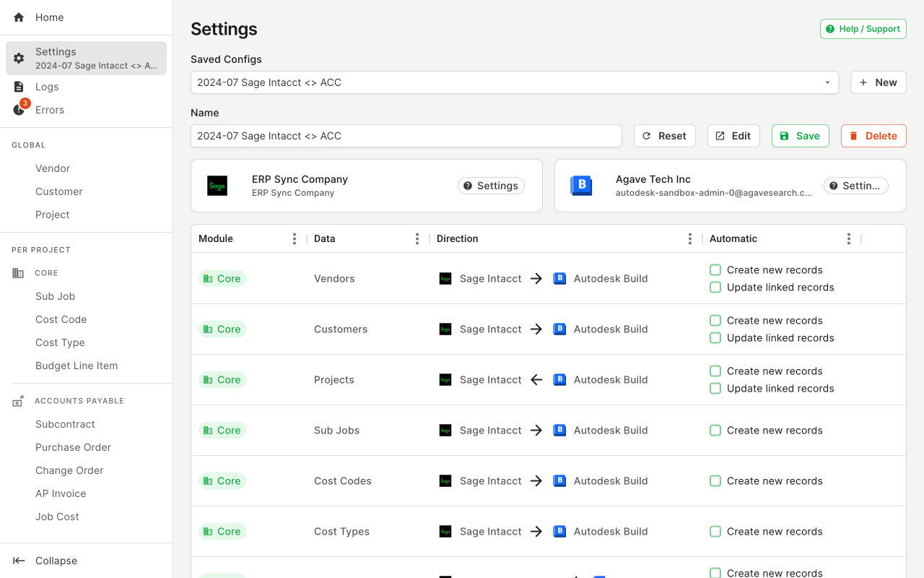Image resolution: width=924 pixels, height=578 pixels.
Task: Enable Create new records for Vendors
Action: coord(715,269)
